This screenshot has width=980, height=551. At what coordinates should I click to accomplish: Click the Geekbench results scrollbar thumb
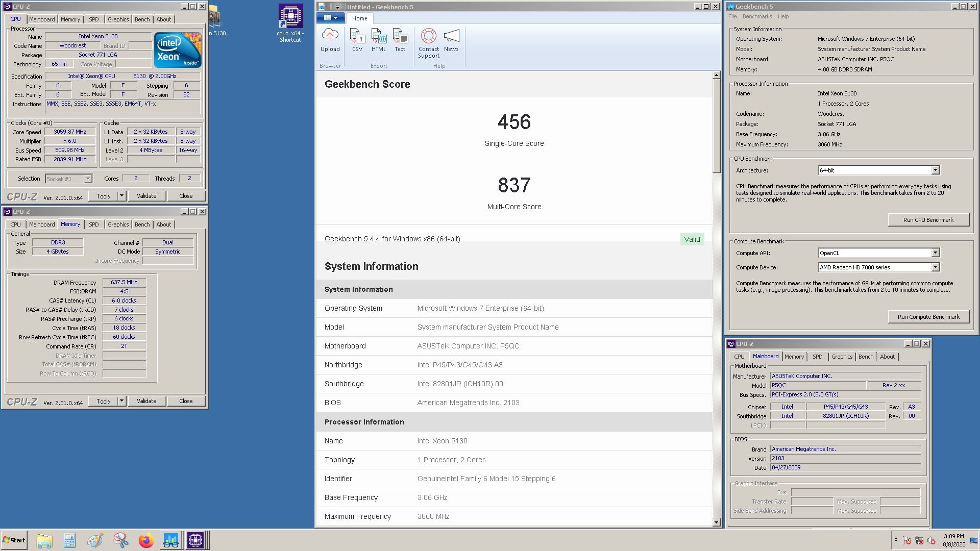pos(716,126)
